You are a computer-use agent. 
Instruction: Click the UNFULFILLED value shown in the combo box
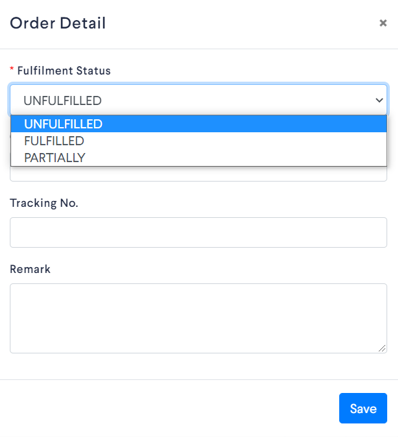62,100
